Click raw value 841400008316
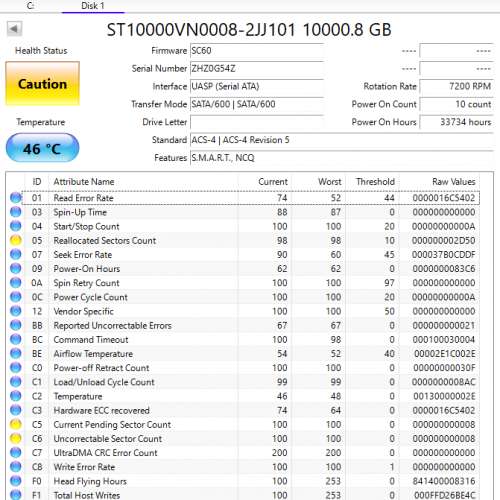Image resolution: width=500 pixels, height=500 pixels. (444, 481)
